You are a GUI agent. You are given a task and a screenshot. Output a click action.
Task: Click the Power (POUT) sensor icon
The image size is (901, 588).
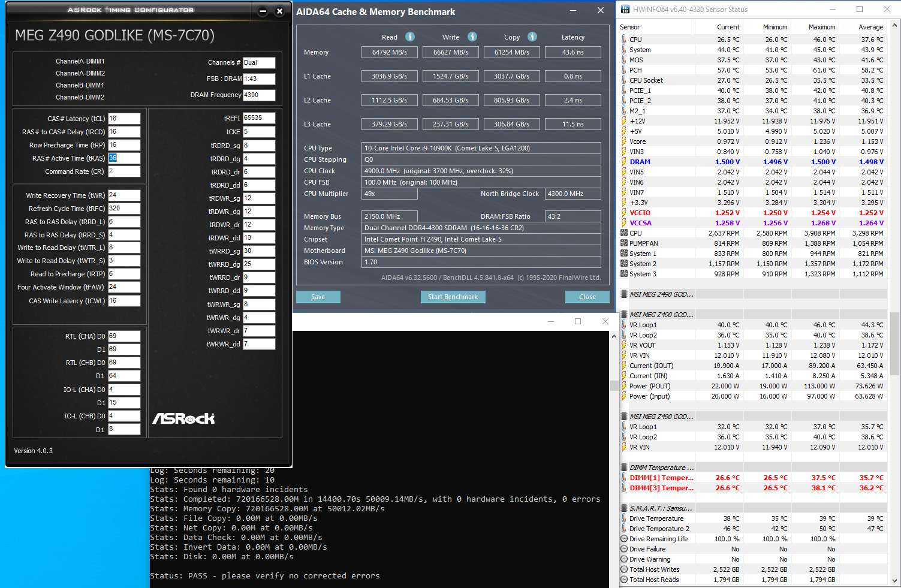point(624,386)
